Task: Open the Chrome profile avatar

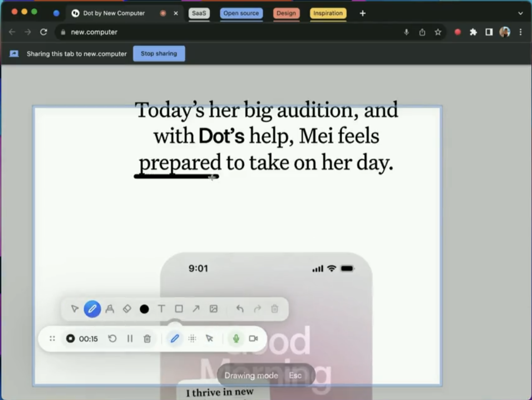Action: (505, 32)
